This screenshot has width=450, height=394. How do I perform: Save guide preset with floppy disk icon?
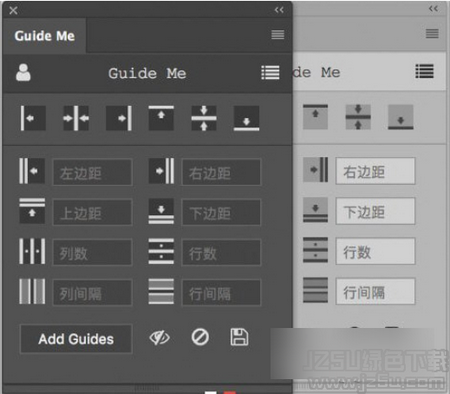239,337
